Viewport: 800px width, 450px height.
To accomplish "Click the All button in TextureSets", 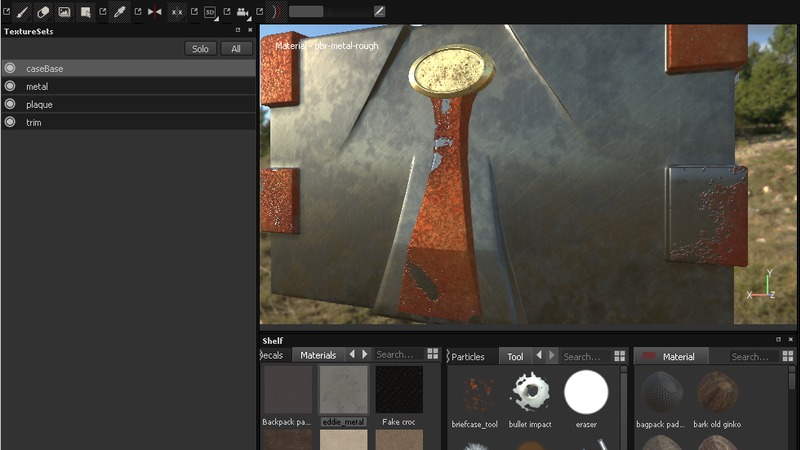I will (x=236, y=49).
